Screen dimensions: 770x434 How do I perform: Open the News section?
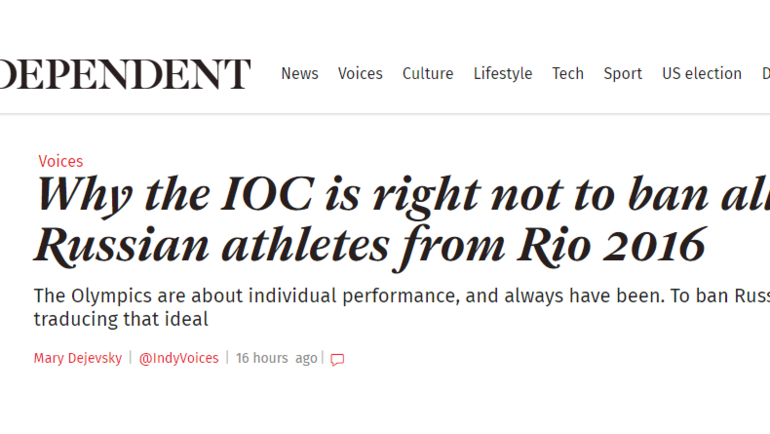[x=299, y=74]
